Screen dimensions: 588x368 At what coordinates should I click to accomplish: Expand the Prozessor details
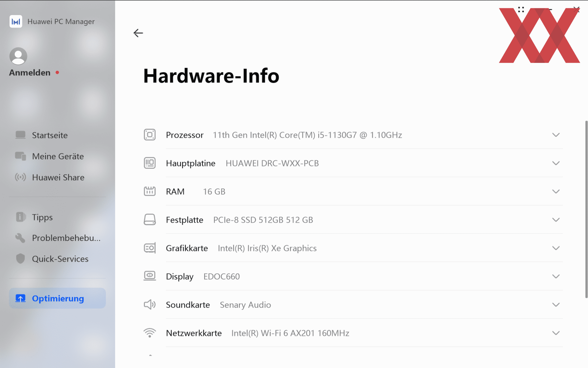[556, 135]
